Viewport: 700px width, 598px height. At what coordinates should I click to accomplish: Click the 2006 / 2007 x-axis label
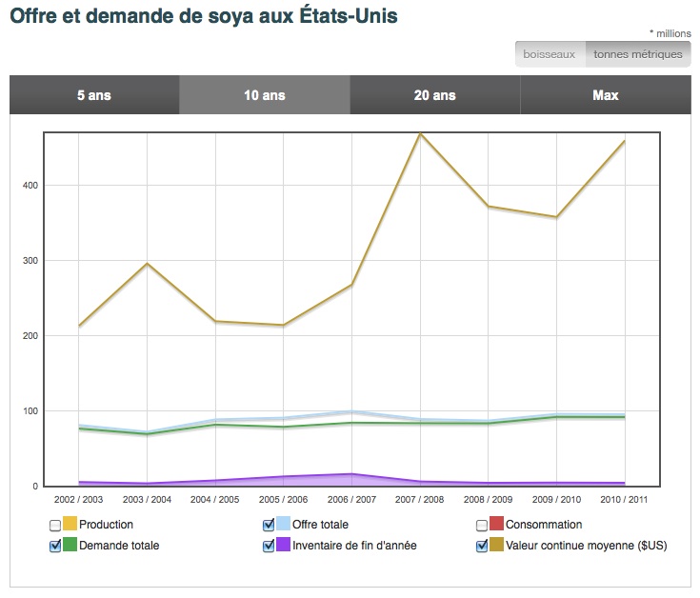(351, 499)
